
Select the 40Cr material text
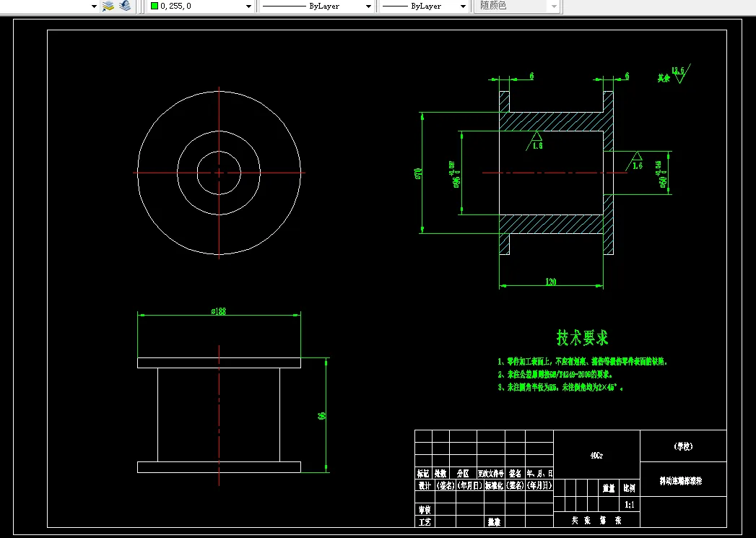596,456
